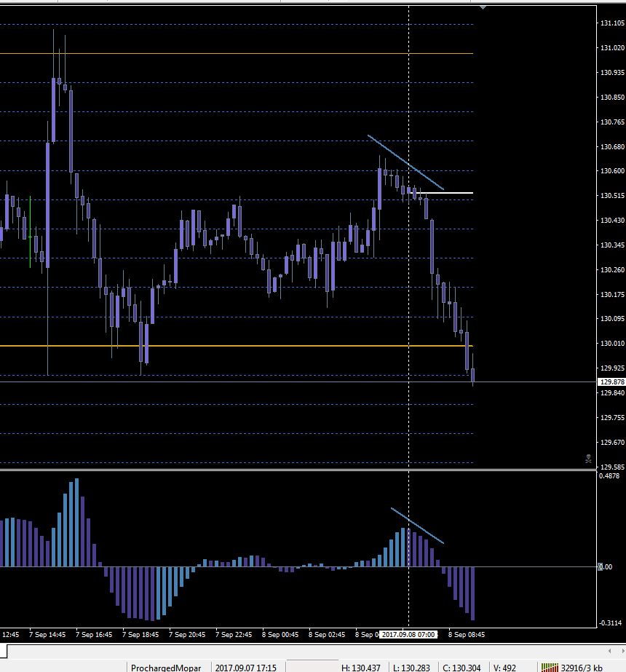Select the blue trendline on the histogram indicator
This screenshot has width=626, height=672.
pyautogui.click(x=417, y=526)
